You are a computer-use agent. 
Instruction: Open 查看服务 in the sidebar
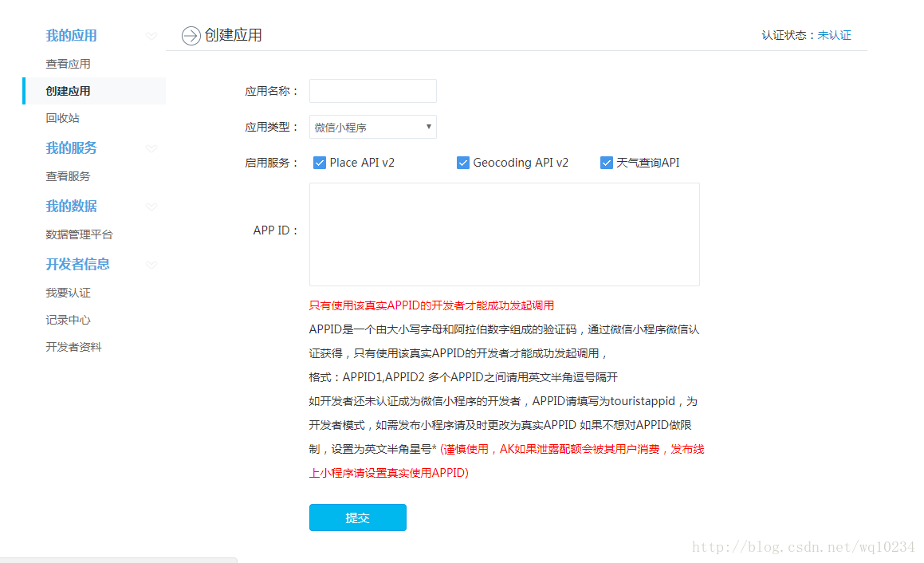coord(69,176)
